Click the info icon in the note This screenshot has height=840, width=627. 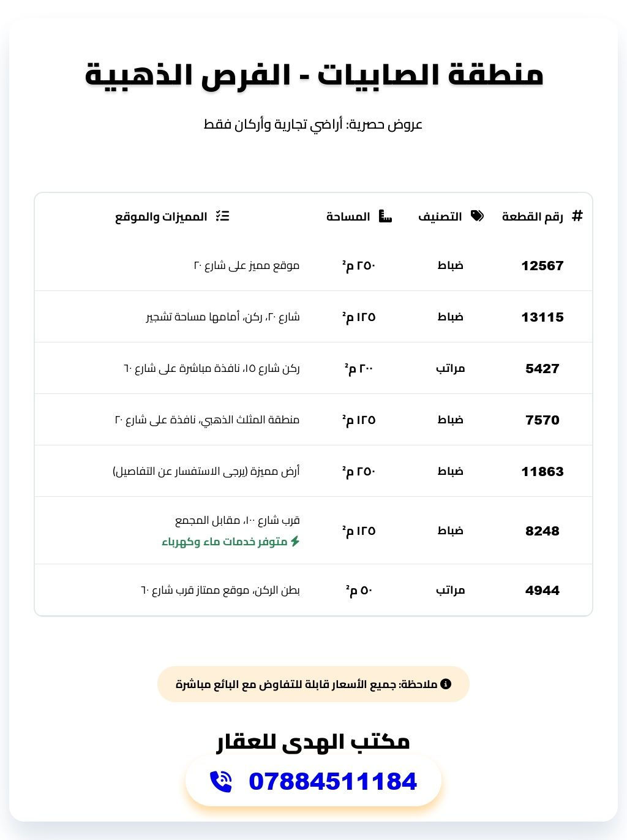(x=446, y=684)
